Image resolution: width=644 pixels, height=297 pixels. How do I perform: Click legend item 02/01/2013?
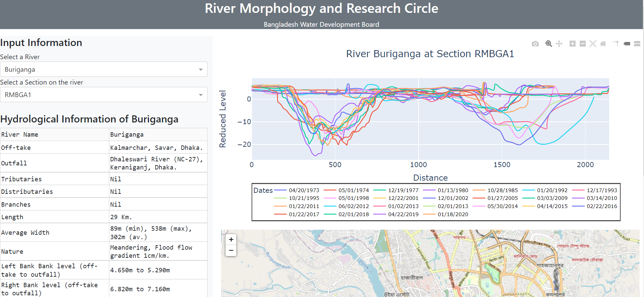(446, 206)
